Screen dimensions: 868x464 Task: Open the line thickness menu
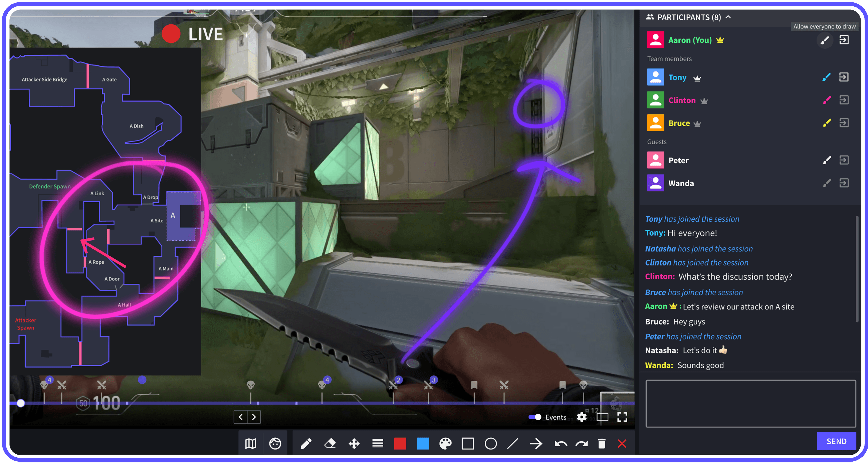point(377,443)
